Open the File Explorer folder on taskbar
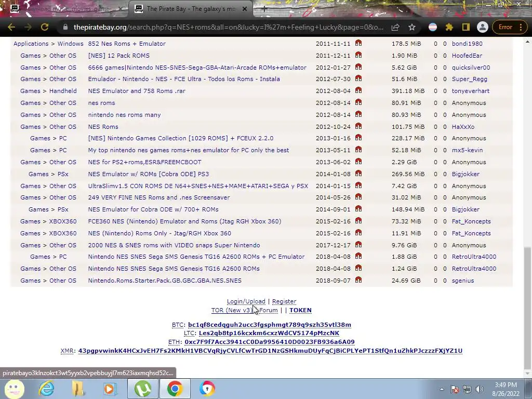Viewport: 532px width, 399px height. (x=78, y=389)
